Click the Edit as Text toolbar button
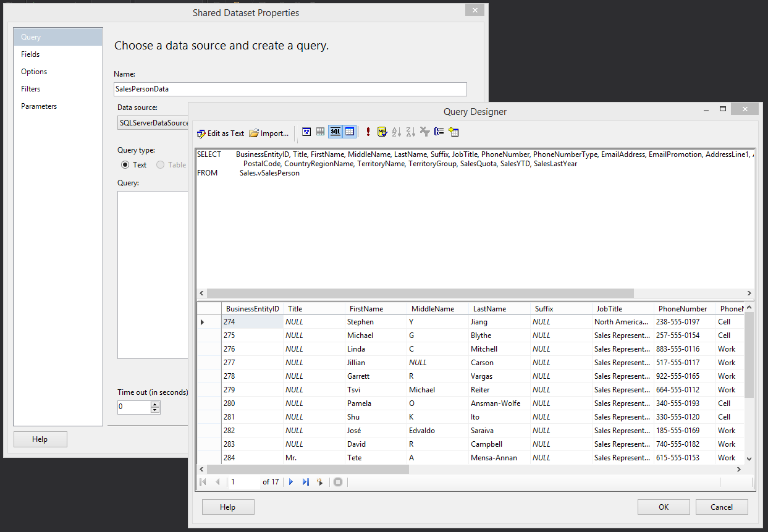 tap(220, 133)
